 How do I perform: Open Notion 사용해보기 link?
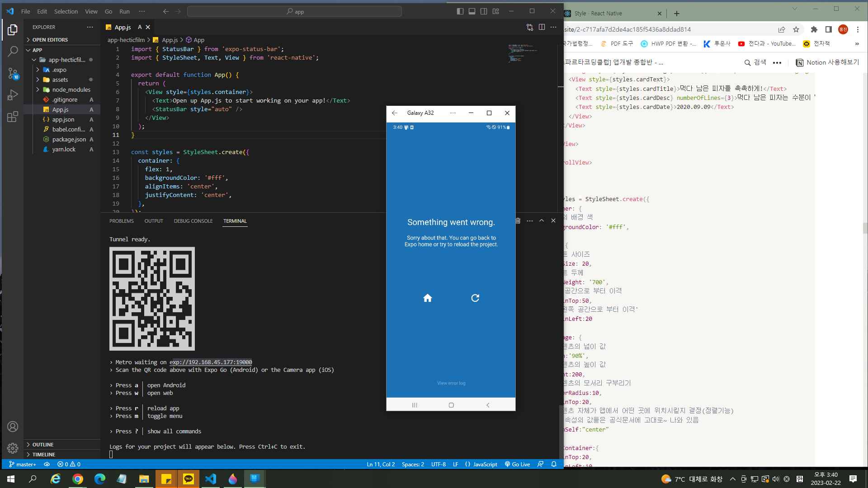827,62
